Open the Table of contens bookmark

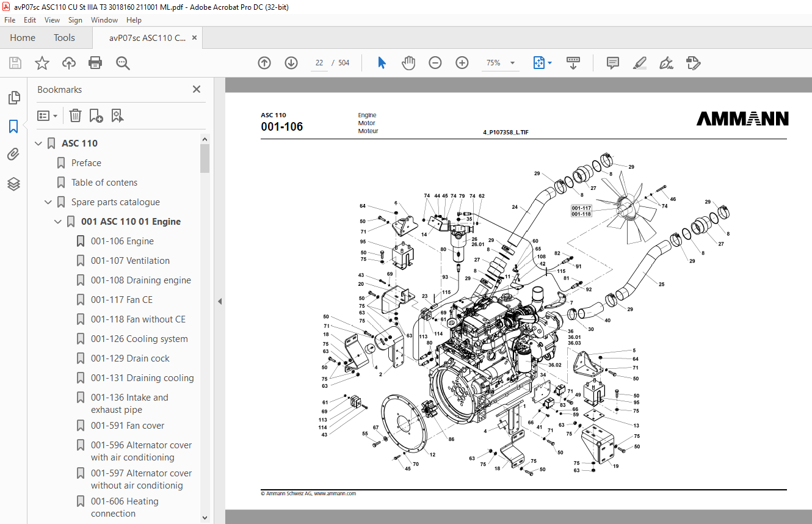tap(104, 183)
